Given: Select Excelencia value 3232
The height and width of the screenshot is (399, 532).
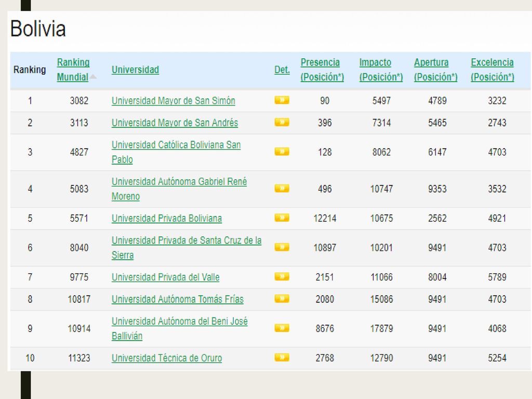Looking at the screenshot, I should click(x=497, y=101).
